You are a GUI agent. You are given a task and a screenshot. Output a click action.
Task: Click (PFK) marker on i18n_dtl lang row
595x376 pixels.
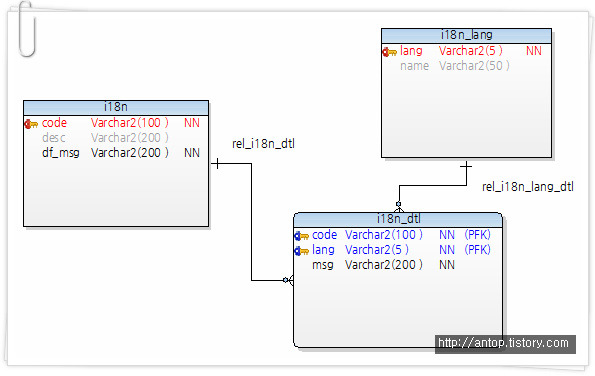tap(477, 250)
